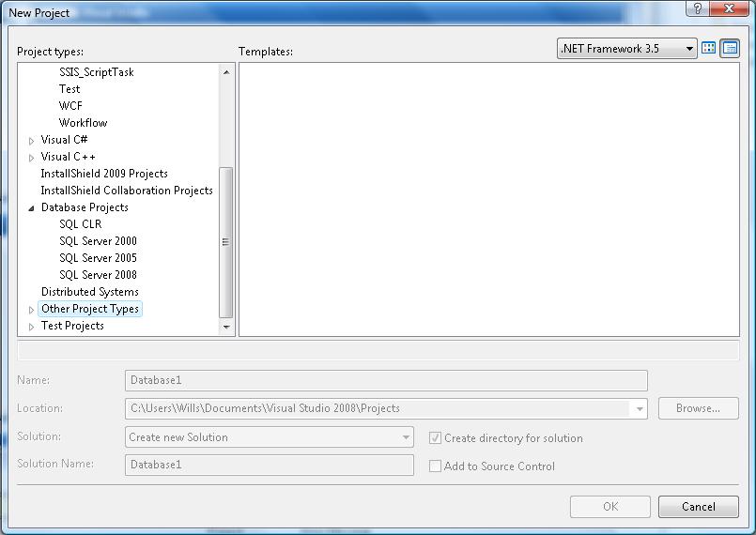Click the Browse... button
The width and height of the screenshot is (756, 535).
698,408
